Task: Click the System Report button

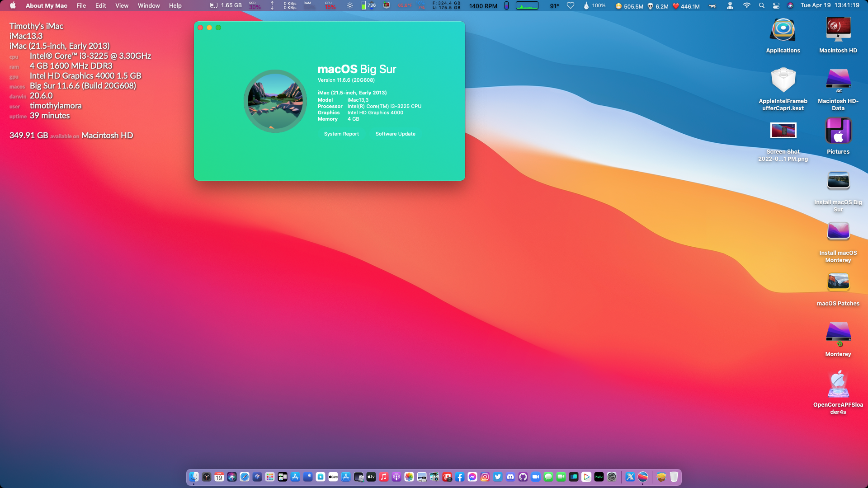Action: 341,134
